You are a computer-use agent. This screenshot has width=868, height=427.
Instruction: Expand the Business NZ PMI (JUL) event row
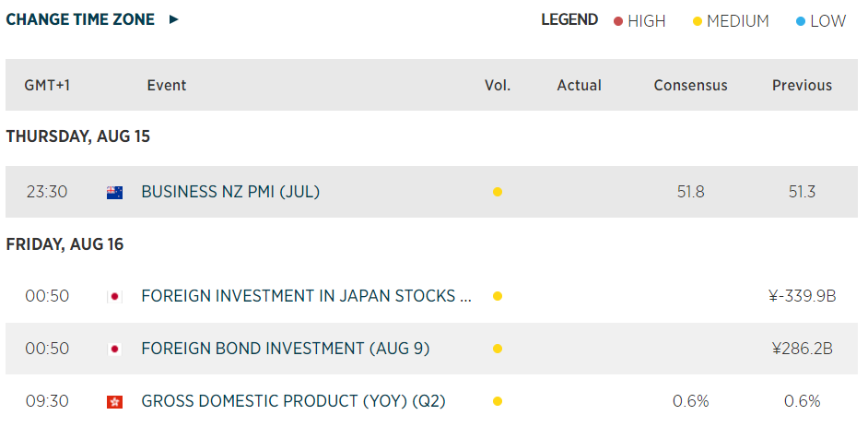coord(230,193)
